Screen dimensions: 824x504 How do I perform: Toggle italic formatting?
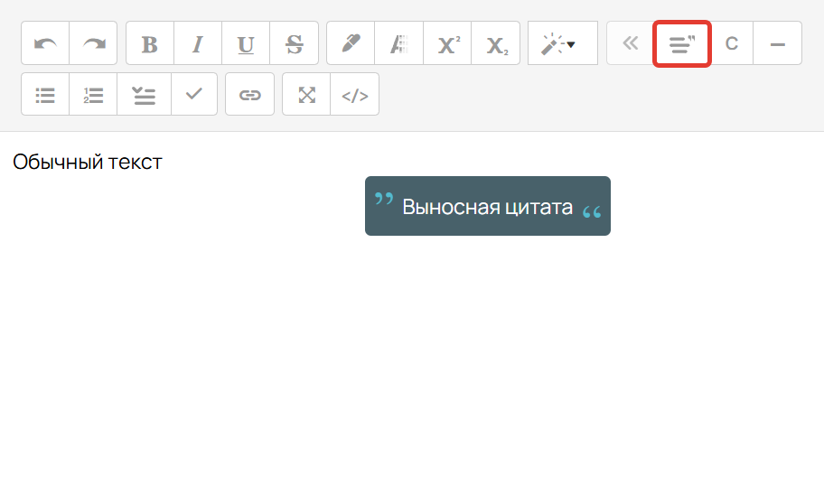(198, 43)
